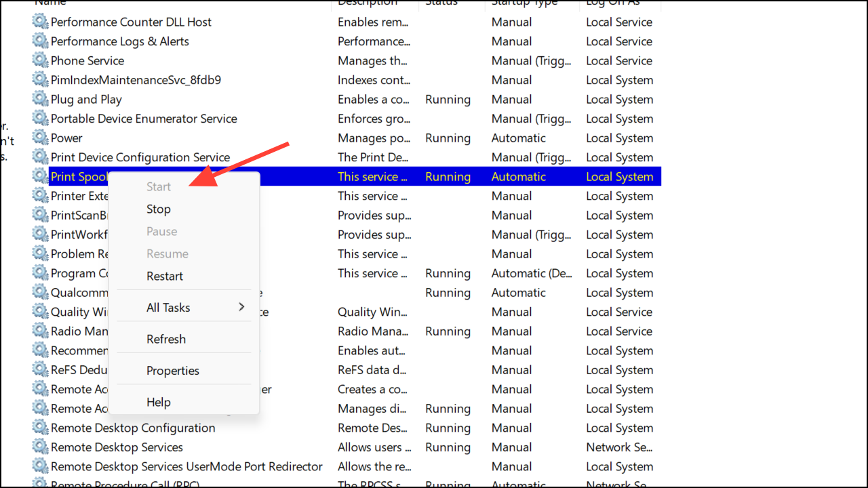Click the gear icon next to Phone Service
The width and height of the screenshot is (868, 488).
(x=41, y=60)
